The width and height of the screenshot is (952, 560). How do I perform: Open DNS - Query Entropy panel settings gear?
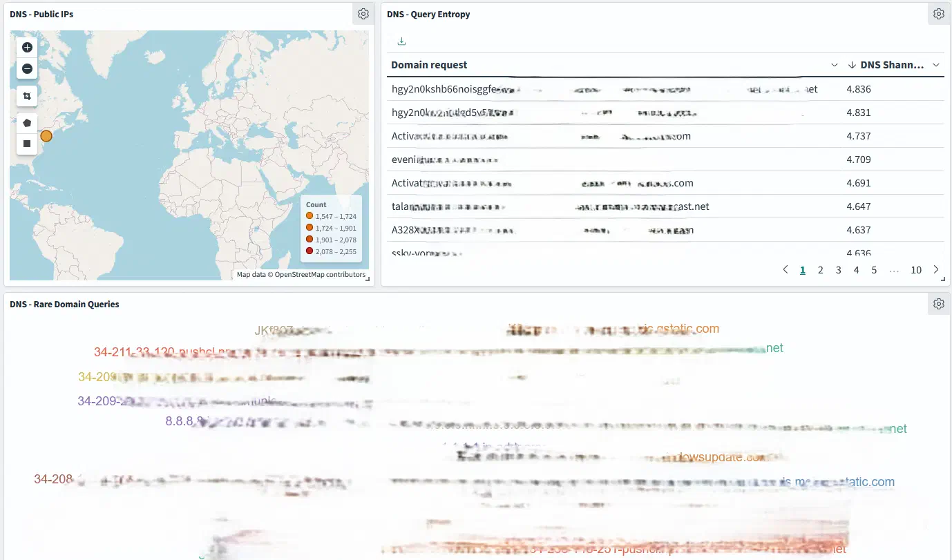tap(938, 14)
